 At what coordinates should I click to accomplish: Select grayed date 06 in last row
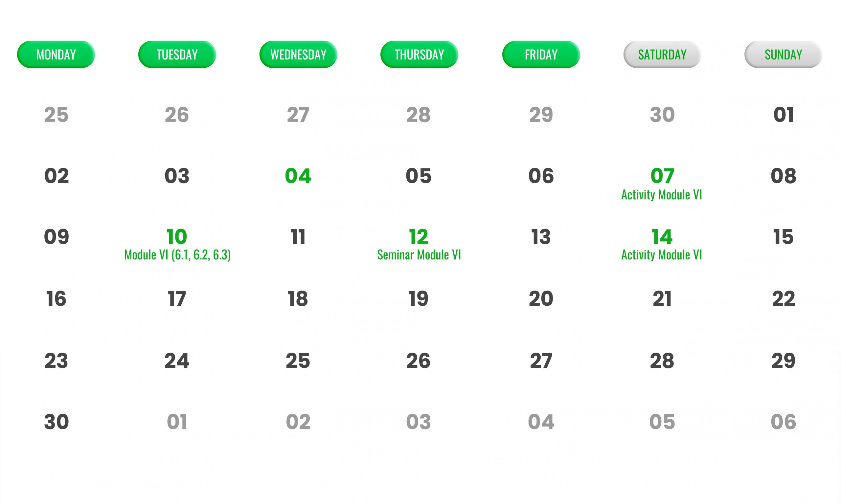(x=784, y=422)
